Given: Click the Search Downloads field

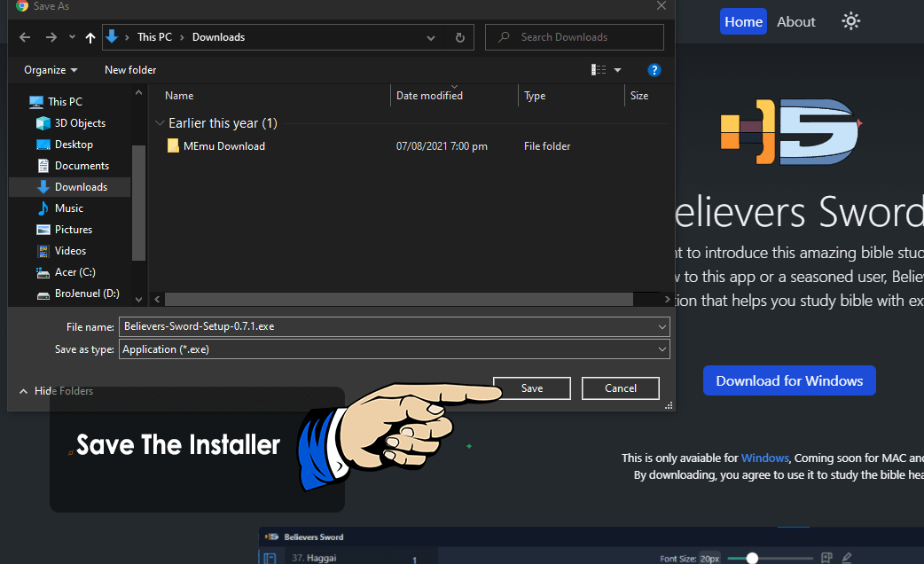Looking at the screenshot, I should pos(575,37).
